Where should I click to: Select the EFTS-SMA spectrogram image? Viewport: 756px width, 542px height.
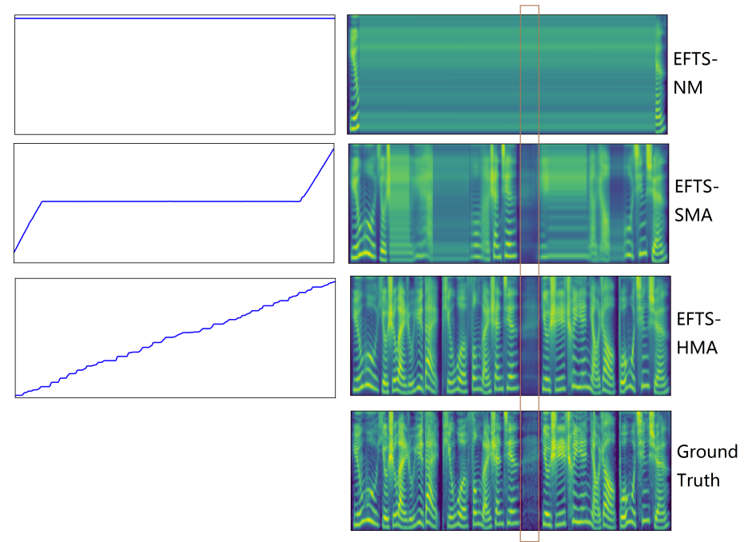coord(508,204)
